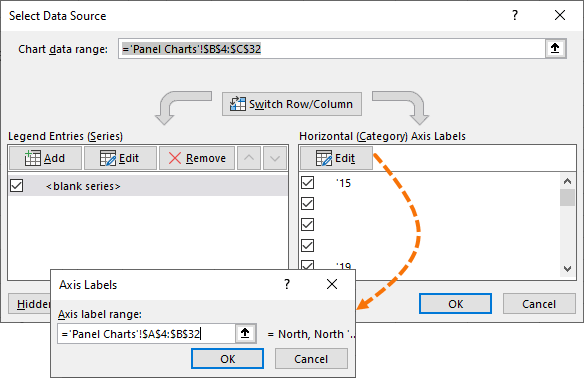Screen dimensions: 584x378
Task: Confirm Select Data Source with OK
Action: 455,304
